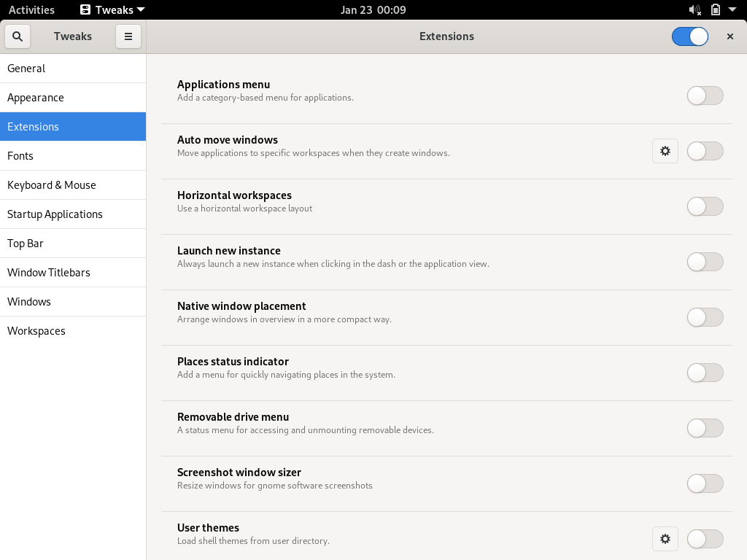
Task: Open the system status menu arrow
Action: tap(733, 10)
